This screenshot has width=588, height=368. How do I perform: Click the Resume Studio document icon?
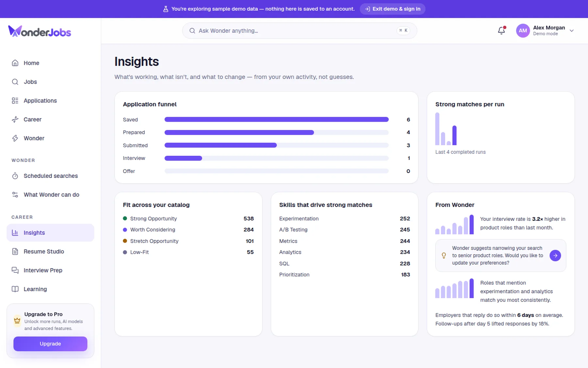(15, 252)
